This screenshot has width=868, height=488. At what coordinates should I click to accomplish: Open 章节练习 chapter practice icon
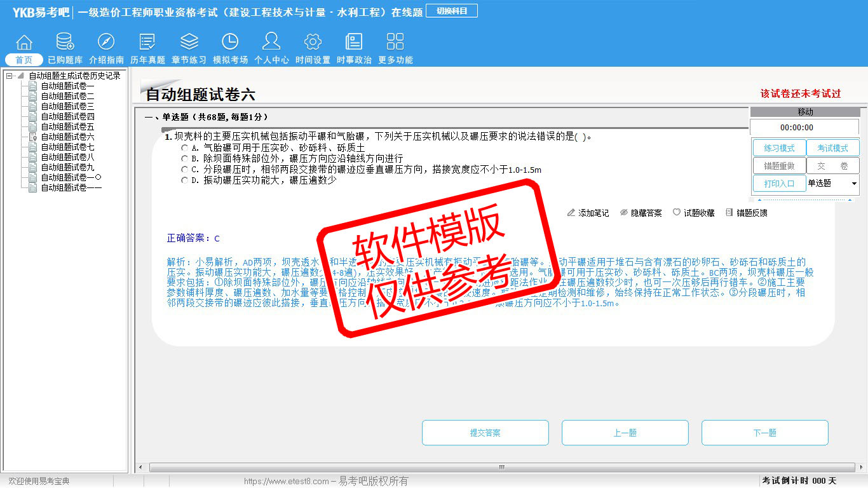[x=189, y=43]
